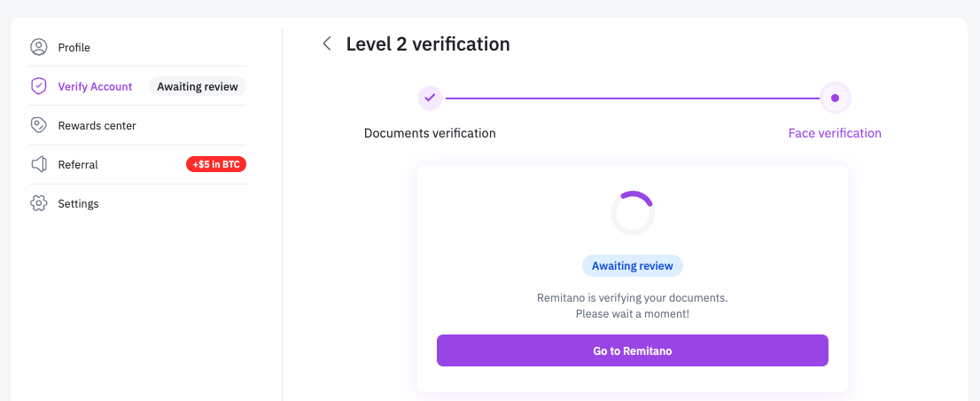Click the Documents verification checkmark step
980x401 pixels.
(430, 98)
